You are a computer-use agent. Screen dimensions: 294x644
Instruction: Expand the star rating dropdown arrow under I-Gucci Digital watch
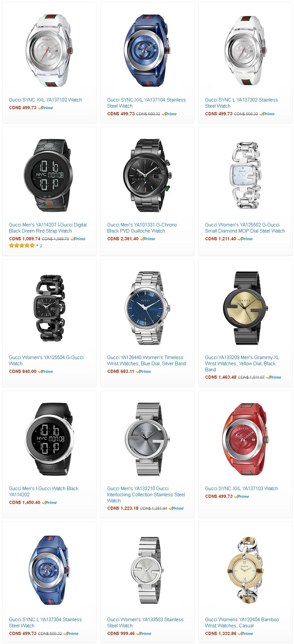tap(37, 245)
